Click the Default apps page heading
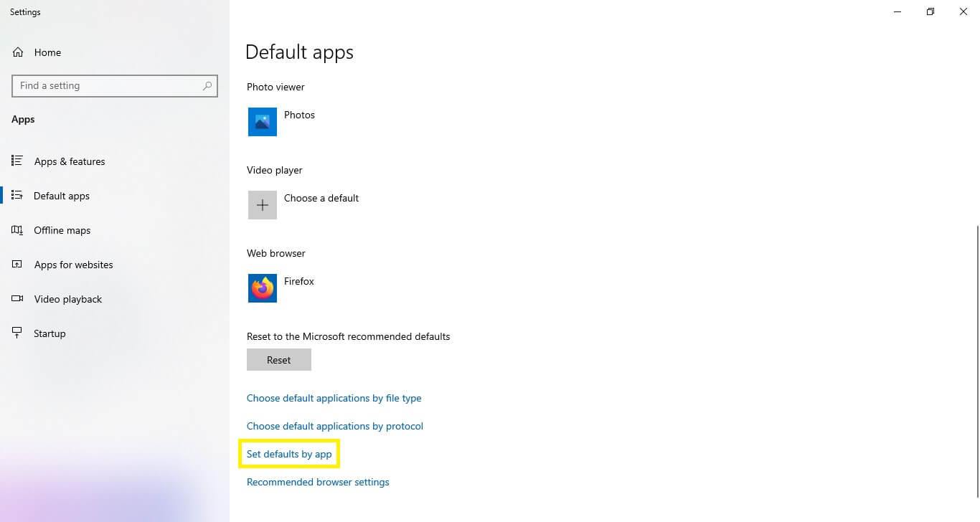The image size is (980, 522). pos(299,52)
